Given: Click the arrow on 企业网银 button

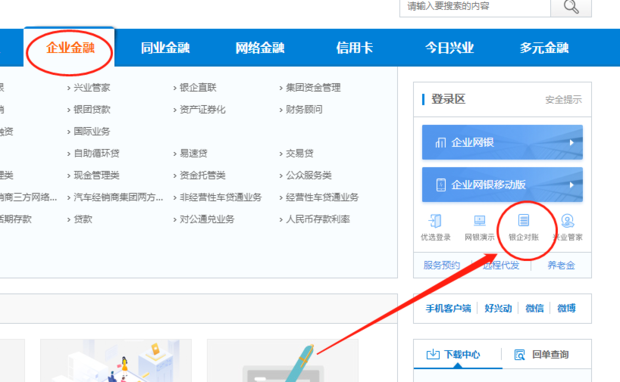Looking at the screenshot, I should coord(571,142).
